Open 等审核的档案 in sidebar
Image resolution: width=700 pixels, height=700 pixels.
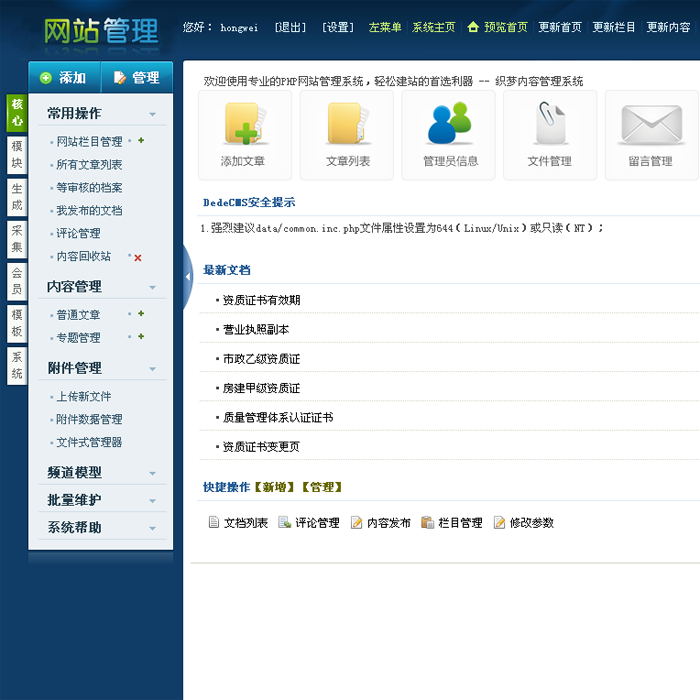click(89, 188)
